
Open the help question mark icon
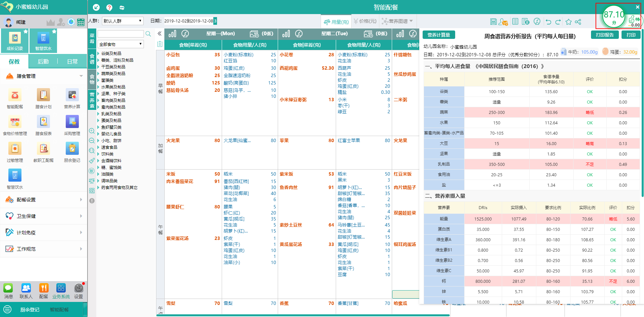109,7
